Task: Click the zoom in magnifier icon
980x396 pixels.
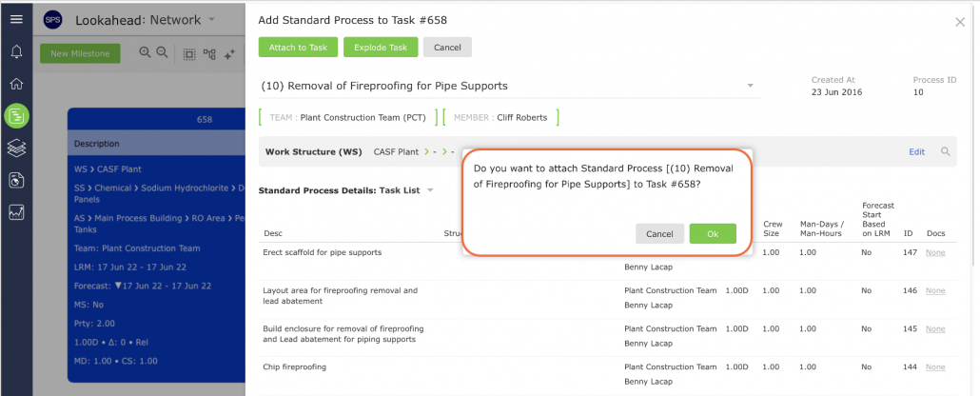Action: pos(145,53)
